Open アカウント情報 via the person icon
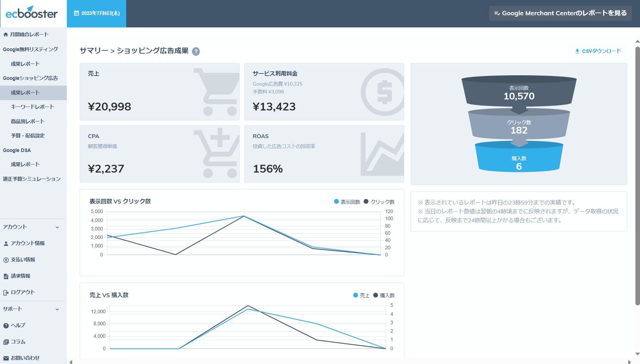The image size is (640, 364). click(x=5, y=243)
